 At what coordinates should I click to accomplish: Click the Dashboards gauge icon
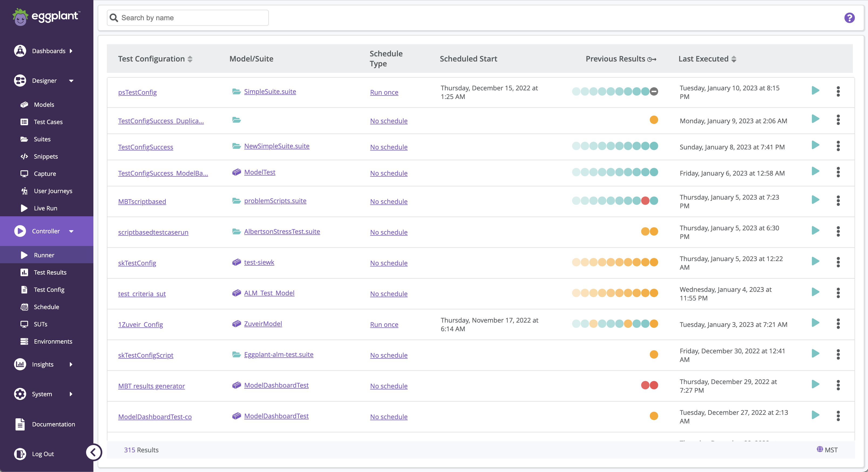click(20, 51)
